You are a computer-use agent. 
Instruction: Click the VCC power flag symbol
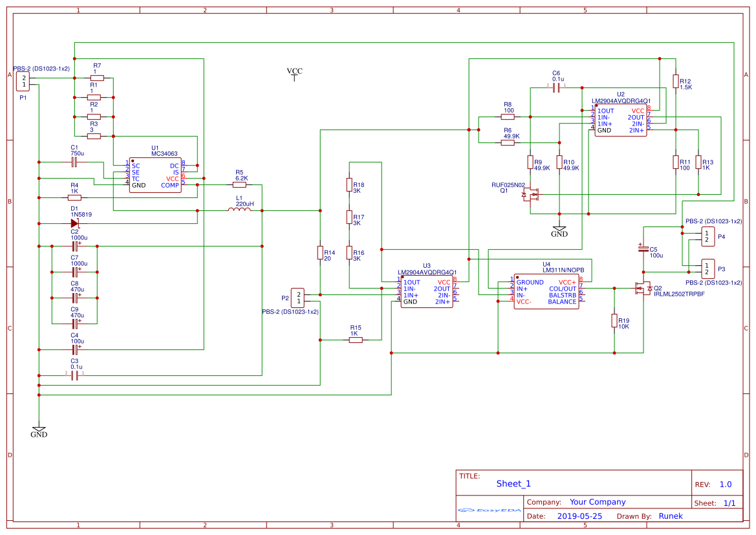coord(294,73)
